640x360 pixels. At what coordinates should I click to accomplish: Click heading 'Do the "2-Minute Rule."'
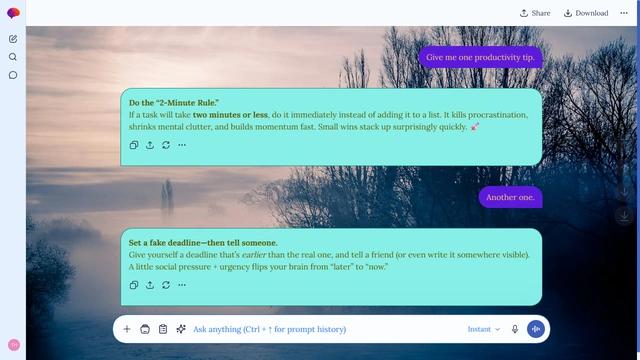[x=174, y=103]
